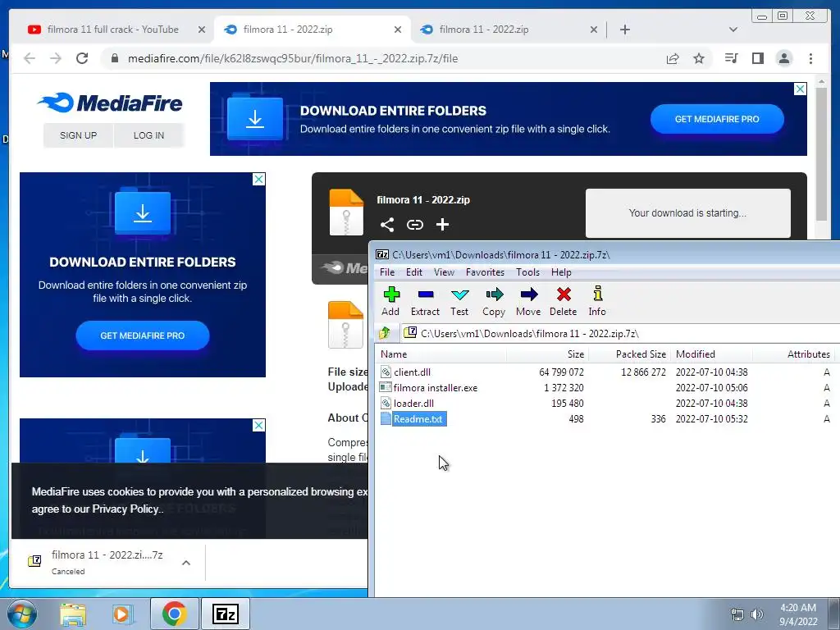Viewport: 840px width, 630px height.
Task: Open Windows Media Player from taskbar
Action: click(122, 614)
